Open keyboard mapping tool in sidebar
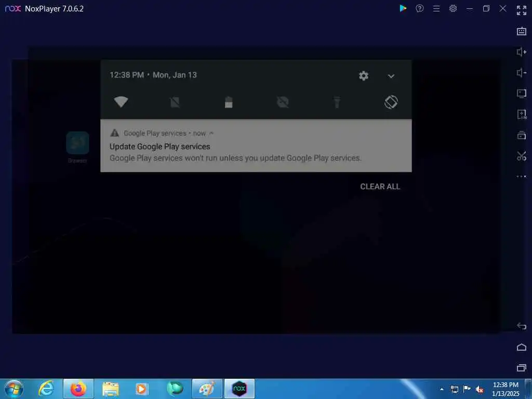The height and width of the screenshot is (399, 532). (x=522, y=31)
